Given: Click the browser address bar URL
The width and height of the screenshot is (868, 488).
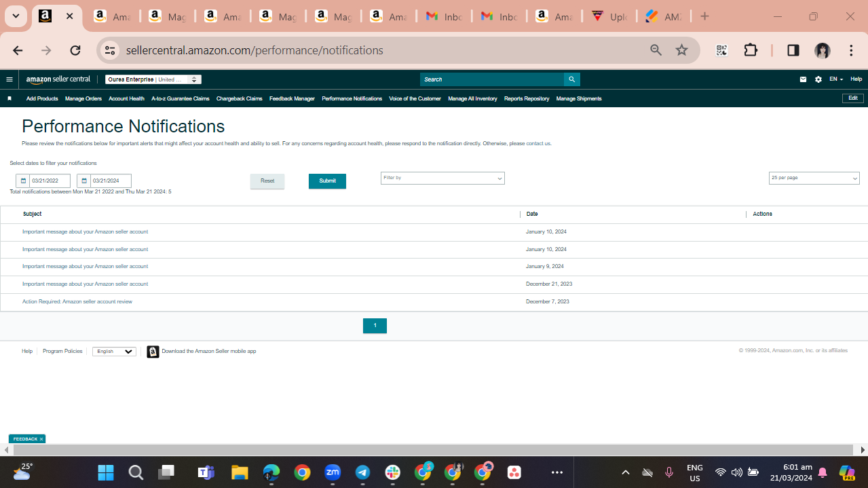Looking at the screenshot, I should pyautogui.click(x=254, y=50).
